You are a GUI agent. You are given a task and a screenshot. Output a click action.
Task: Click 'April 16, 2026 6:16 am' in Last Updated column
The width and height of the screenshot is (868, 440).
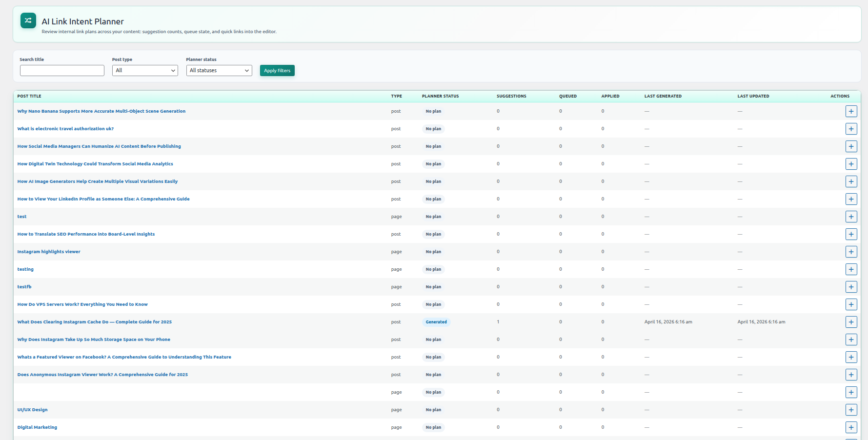[x=761, y=322]
